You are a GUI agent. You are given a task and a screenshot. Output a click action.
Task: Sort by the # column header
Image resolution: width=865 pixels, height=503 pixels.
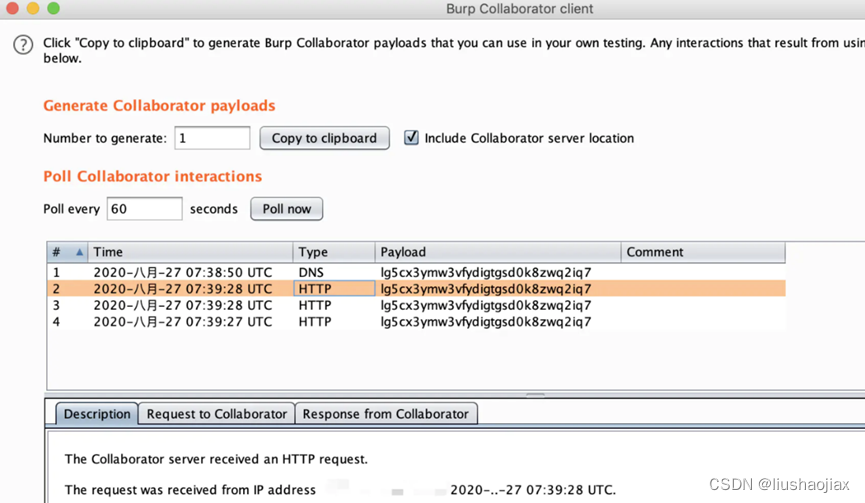pos(67,252)
